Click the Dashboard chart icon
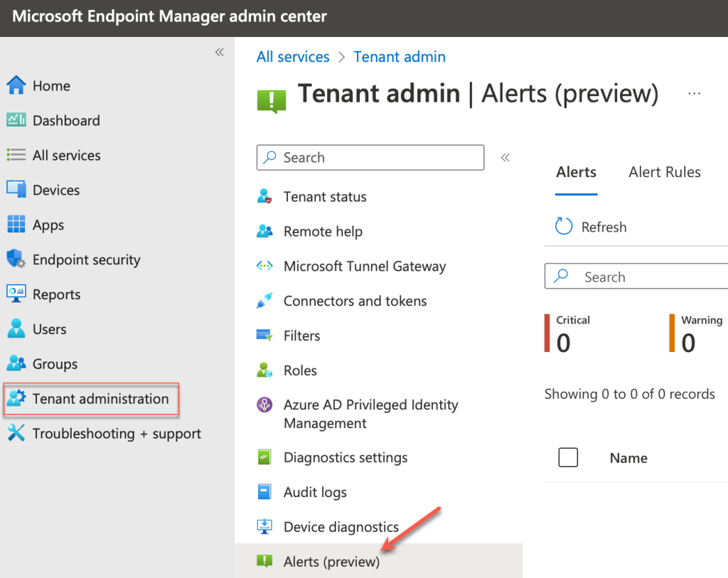This screenshot has width=728, height=578. pos(16,120)
